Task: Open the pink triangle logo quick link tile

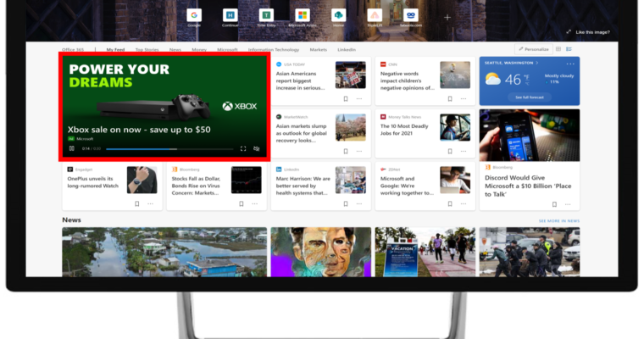Action: (x=375, y=15)
